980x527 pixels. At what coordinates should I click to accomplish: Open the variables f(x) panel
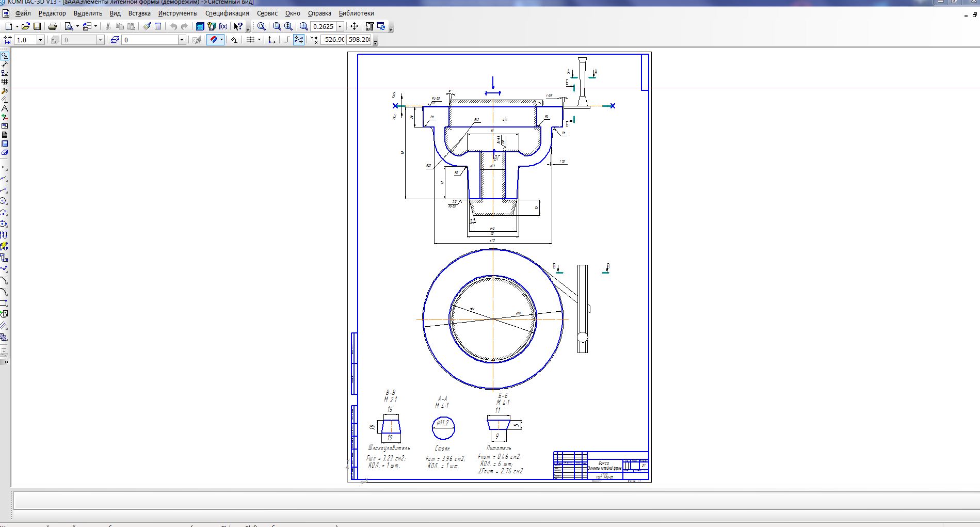pos(223,26)
